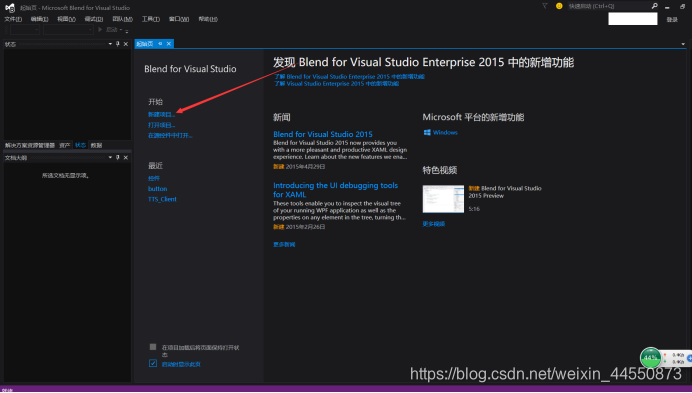692x393 pixels.
Task: Switch to the 数据 tab
Action: pyautogui.click(x=96, y=145)
